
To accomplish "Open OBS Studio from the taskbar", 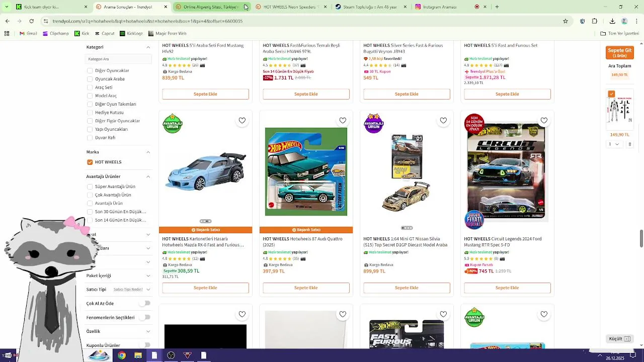I will [171, 355].
